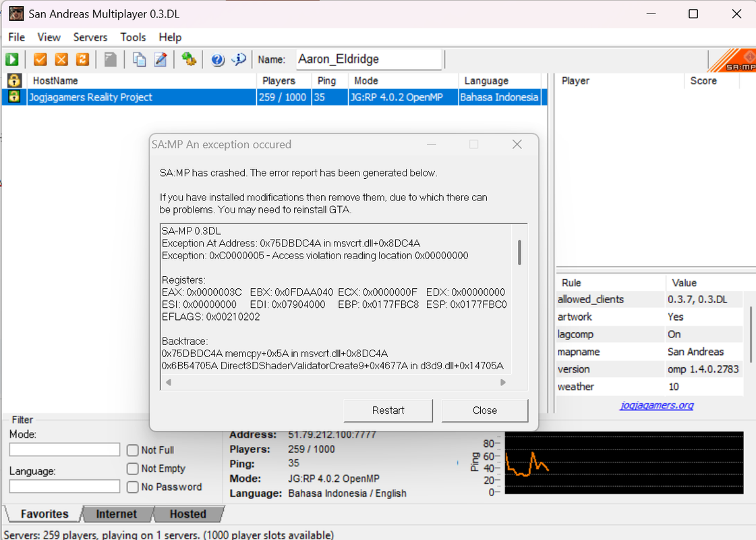Minimize the San Andreas Multiplayer window
This screenshot has width=756, height=540.
click(x=651, y=13)
